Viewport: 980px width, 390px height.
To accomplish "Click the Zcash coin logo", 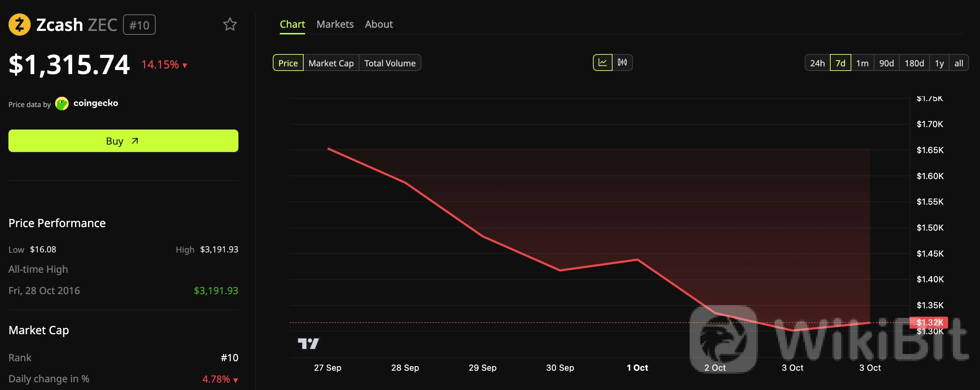I will coord(19,25).
